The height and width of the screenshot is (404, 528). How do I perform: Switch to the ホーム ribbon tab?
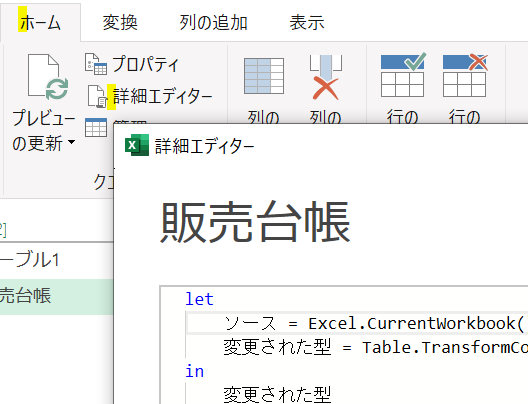pos(40,23)
